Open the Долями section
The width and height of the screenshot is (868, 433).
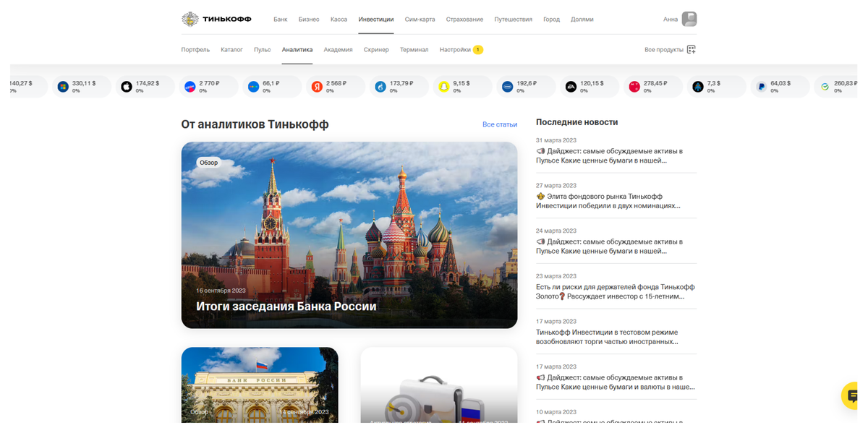tap(582, 20)
